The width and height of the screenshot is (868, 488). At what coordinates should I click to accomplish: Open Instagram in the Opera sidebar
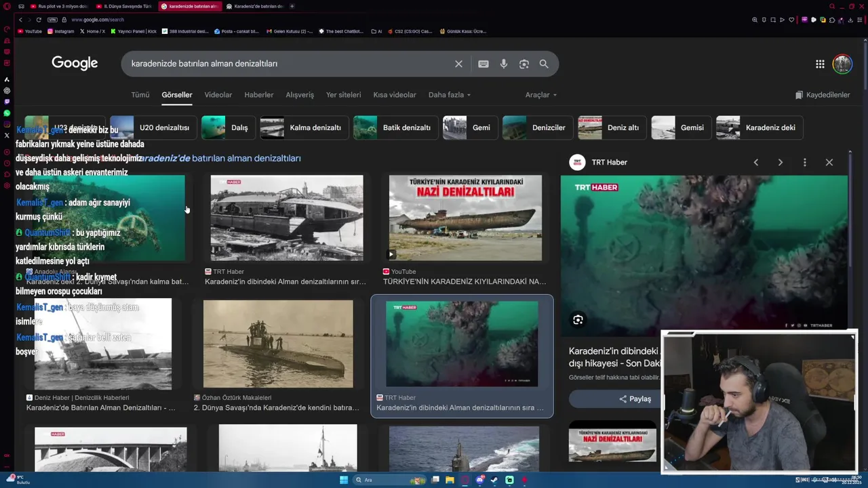coord(7,124)
